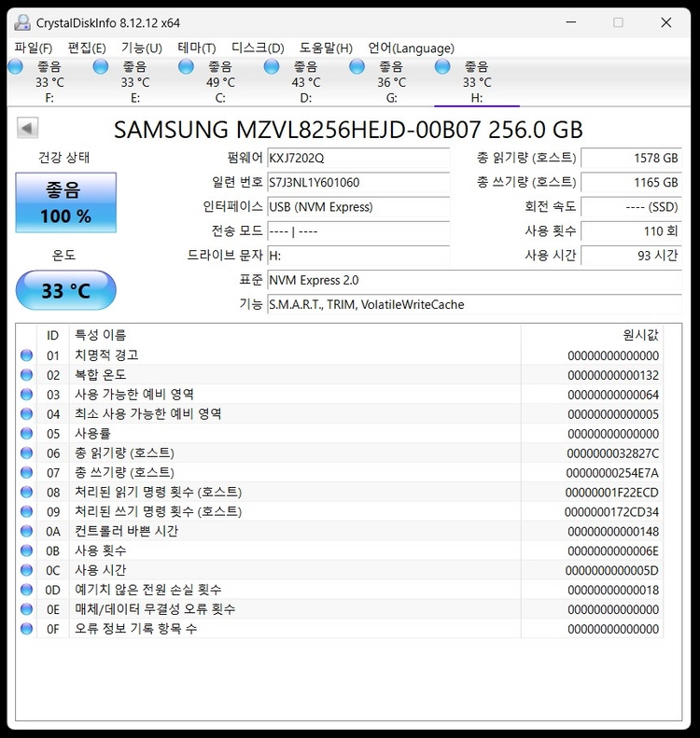The height and width of the screenshot is (738, 700).
Task: Select attribute 07 총 쓰기량 (호스트) row
Action: click(340, 472)
